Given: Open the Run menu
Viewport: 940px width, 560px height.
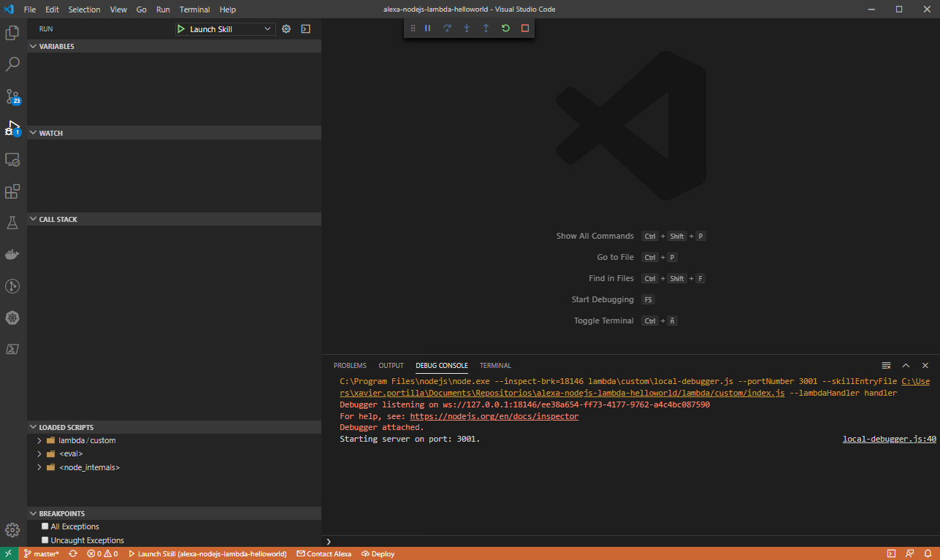Looking at the screenshot, I should click(x=163, y=9).
